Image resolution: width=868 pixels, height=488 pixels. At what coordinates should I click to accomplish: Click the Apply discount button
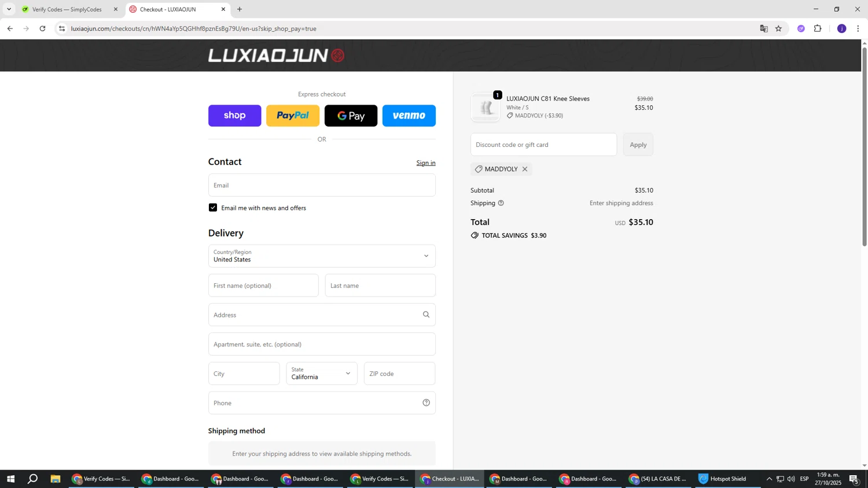(x=638, y=145)
